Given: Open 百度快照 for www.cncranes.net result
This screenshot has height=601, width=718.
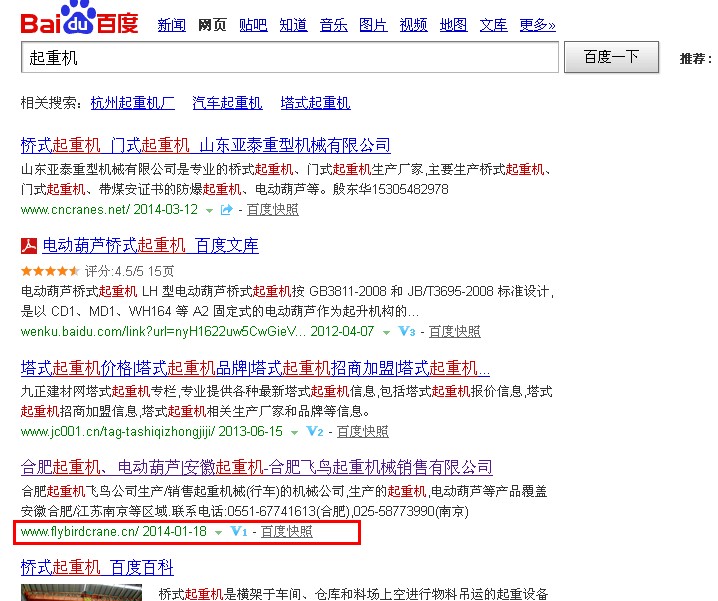Looking at the screenshot, I should (x=273, y=210).
